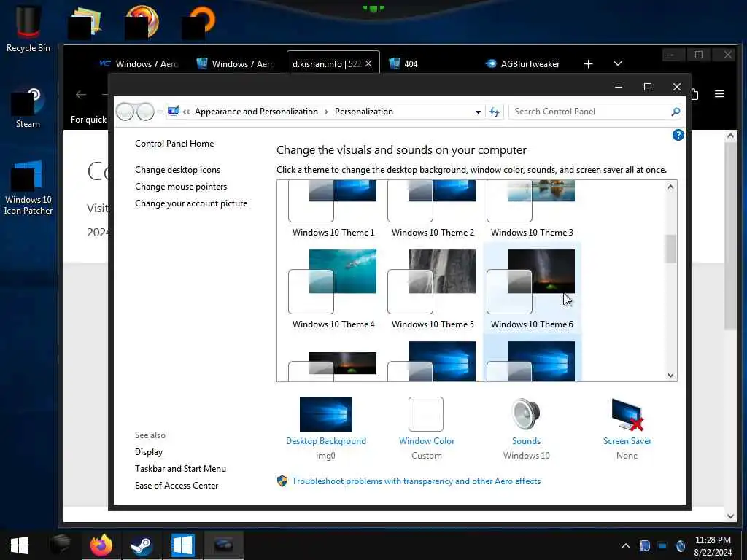This screenshot has width=747, height=560.
Task: Open Taskbar and Start Menu link
Action: (181, 469)
